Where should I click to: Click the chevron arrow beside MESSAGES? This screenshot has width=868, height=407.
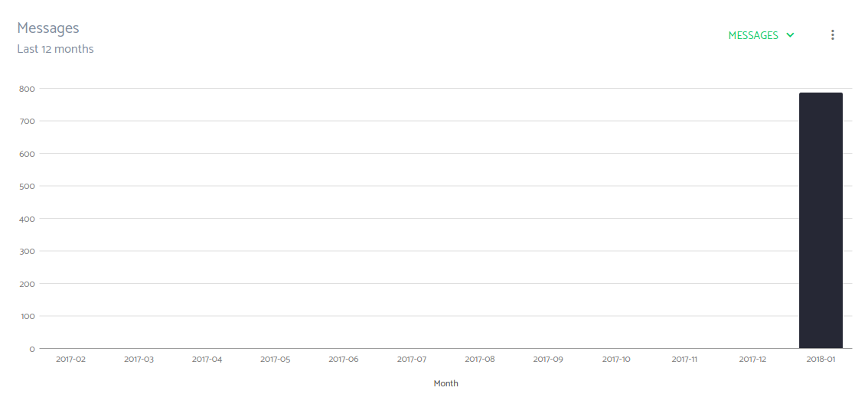tap(791, 35)
